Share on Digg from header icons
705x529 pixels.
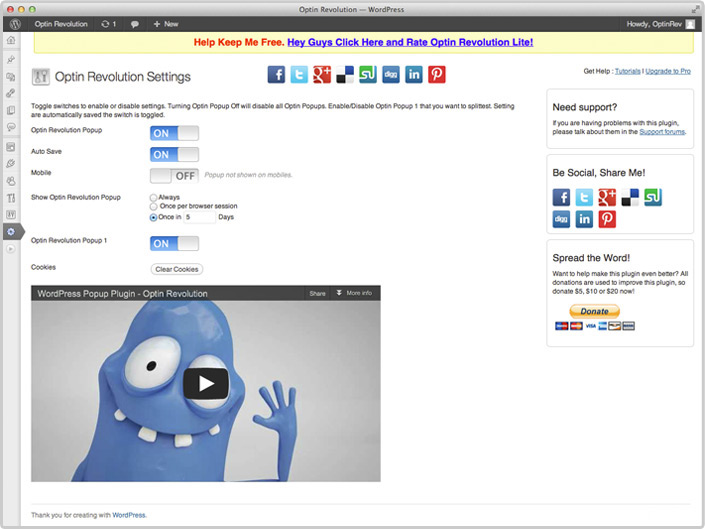tap(391, 75)
